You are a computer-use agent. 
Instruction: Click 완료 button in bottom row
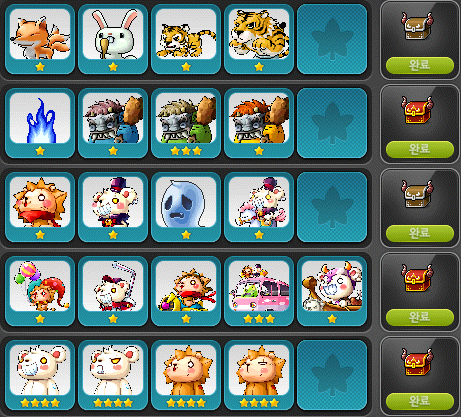tap(420, 401)
